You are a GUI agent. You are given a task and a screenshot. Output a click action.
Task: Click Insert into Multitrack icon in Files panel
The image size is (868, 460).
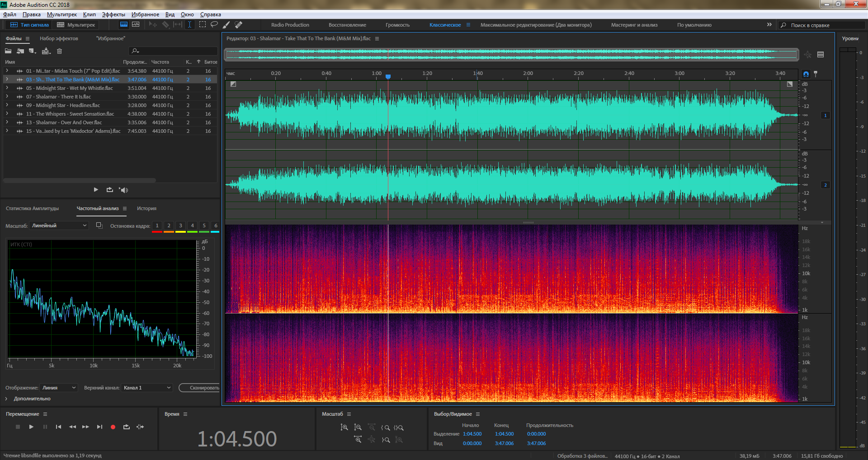click(x=46, y=51)
